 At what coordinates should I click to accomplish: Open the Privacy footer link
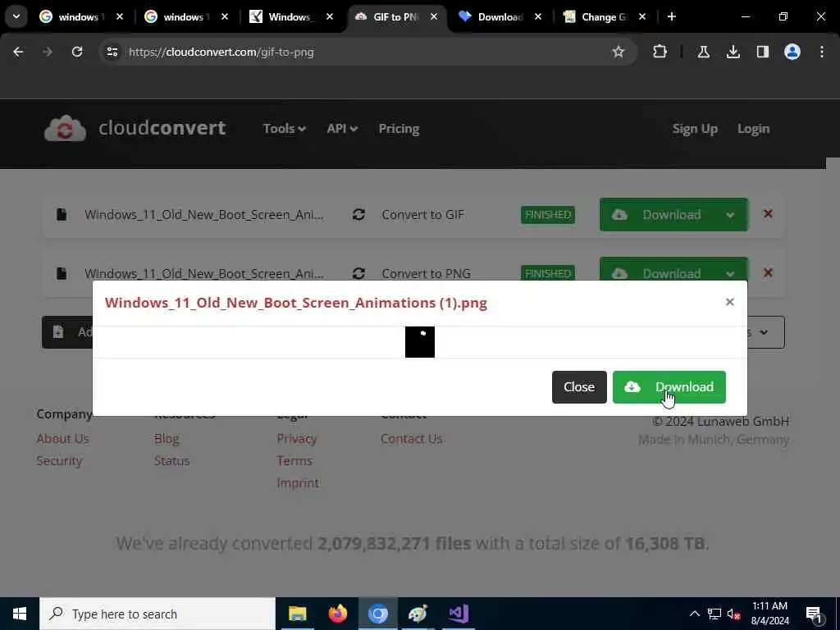pyautogui.click(x=297, y=438)
